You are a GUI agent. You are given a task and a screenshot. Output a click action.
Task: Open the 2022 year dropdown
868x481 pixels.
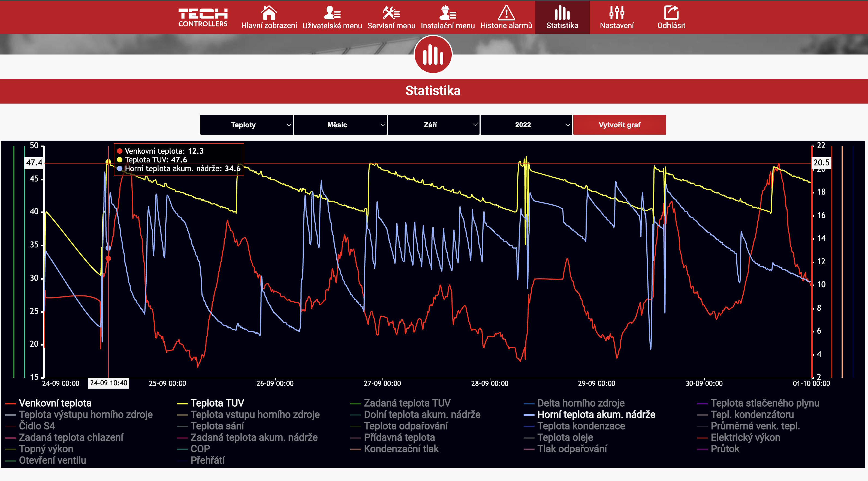pos(526,125)
